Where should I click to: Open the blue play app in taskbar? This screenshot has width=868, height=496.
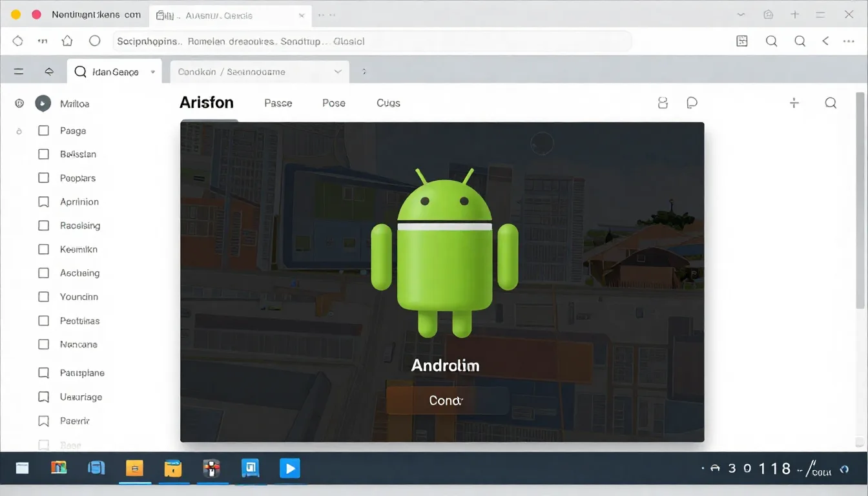pos(289,468)
